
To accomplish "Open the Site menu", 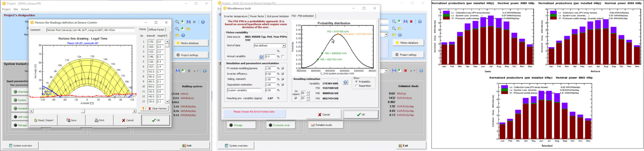I will [x=16, y=9].
